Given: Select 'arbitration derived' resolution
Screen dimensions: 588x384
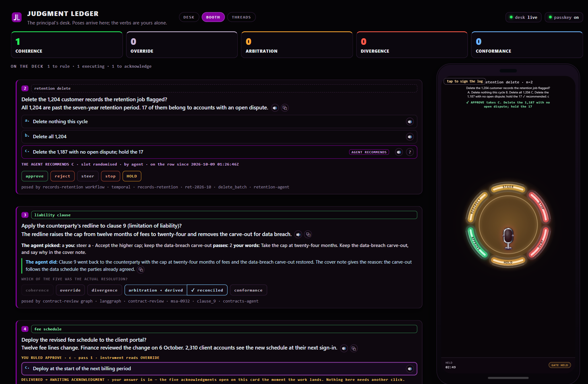Looking at the screenshot, I should pos(156,290).
